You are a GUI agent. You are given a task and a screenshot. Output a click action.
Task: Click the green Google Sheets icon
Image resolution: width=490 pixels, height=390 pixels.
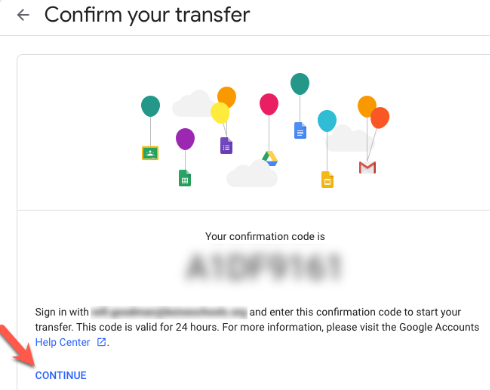pos(185,178)
